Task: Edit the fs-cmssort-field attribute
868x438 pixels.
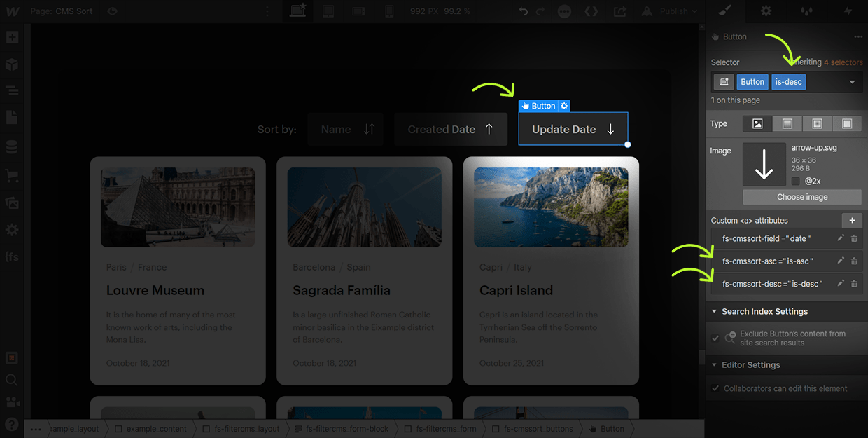Action: (841, 238)
